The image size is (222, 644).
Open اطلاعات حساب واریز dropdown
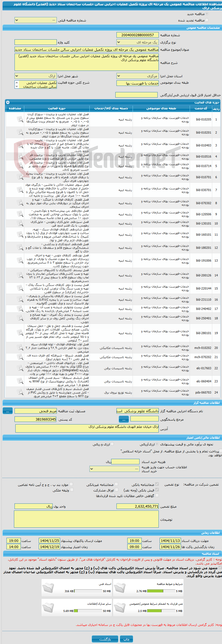click(x=114, y=469)
